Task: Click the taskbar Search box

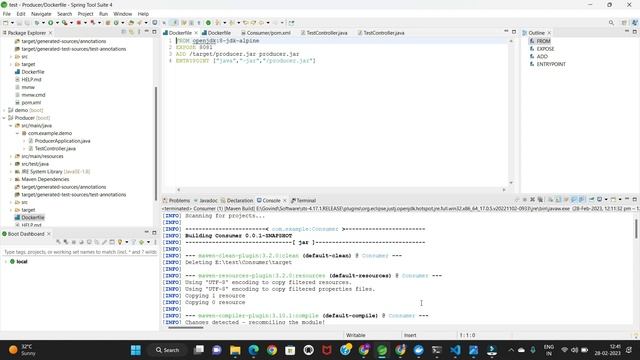Action: 167,350
